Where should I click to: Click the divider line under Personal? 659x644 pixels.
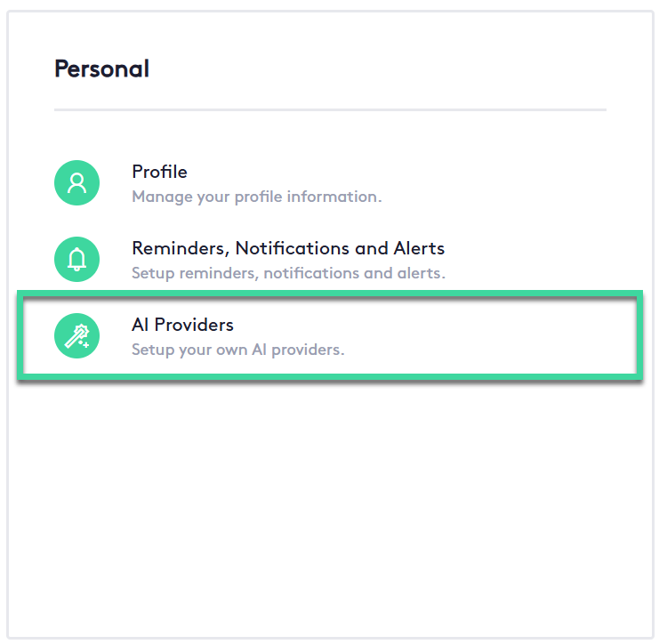pyautogui.click(x=329, y=109)
